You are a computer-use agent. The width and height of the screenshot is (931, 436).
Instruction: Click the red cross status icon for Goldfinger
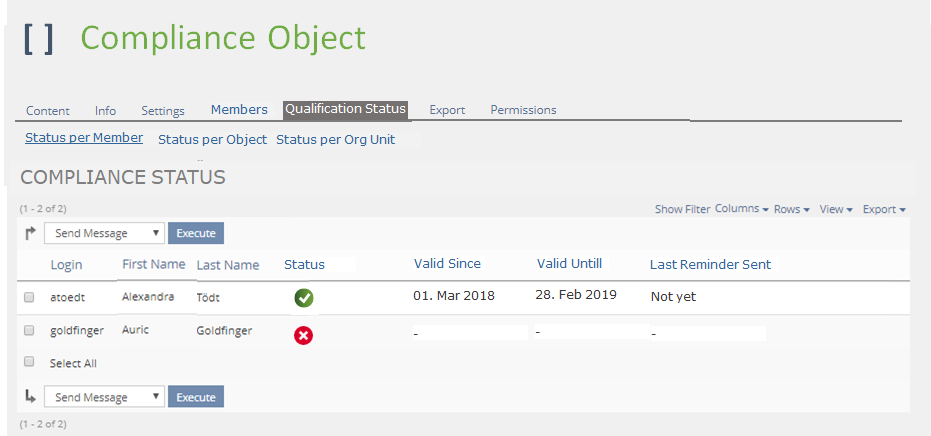pyautogui.click(x=304, y=336)
